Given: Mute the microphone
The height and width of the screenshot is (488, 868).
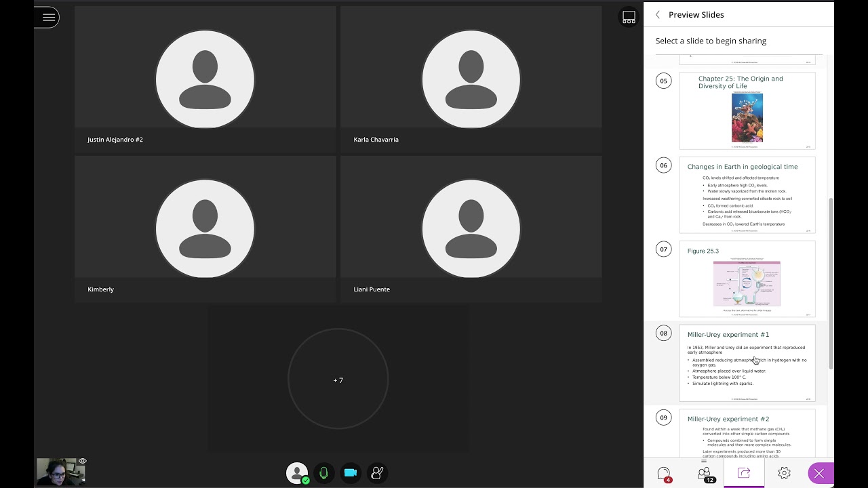Looking at the screenshot, I should [x=323, y=473].
